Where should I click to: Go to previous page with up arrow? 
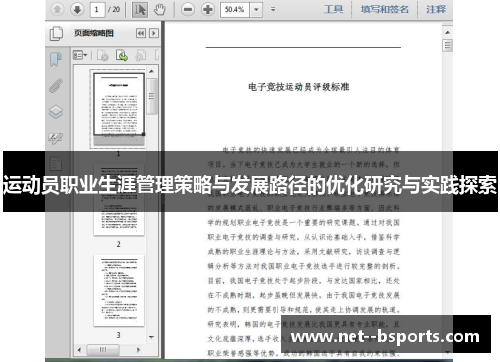pos(57,9)
